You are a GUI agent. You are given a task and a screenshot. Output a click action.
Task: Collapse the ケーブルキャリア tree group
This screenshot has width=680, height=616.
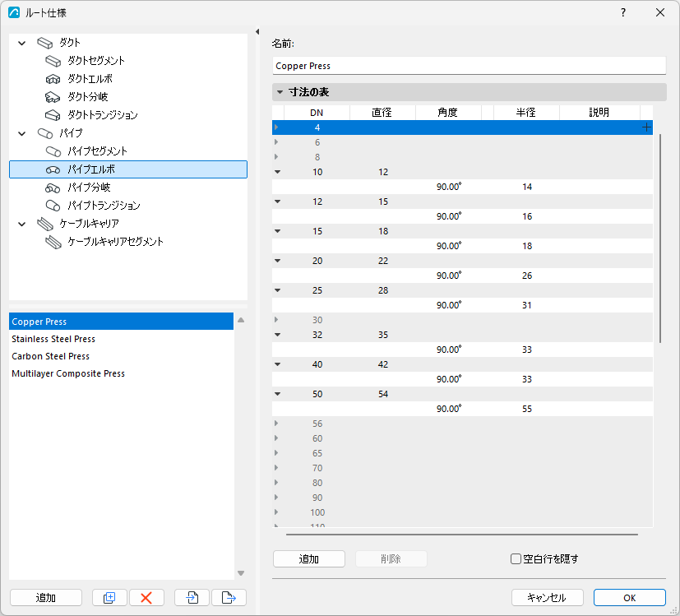tap(21, 225)
